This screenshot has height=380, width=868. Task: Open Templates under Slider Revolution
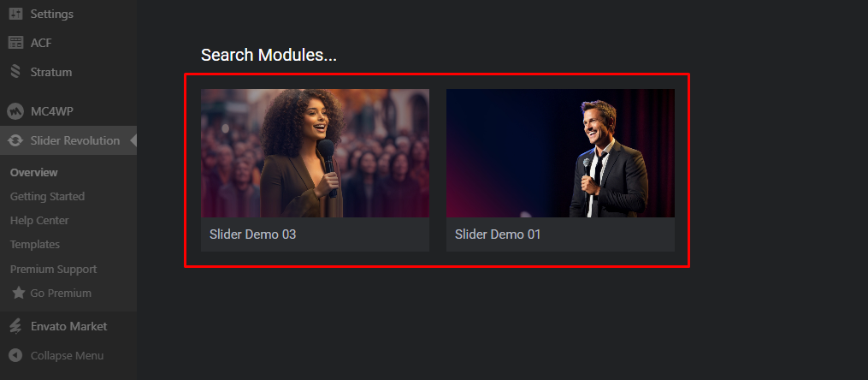pos(35,244)
